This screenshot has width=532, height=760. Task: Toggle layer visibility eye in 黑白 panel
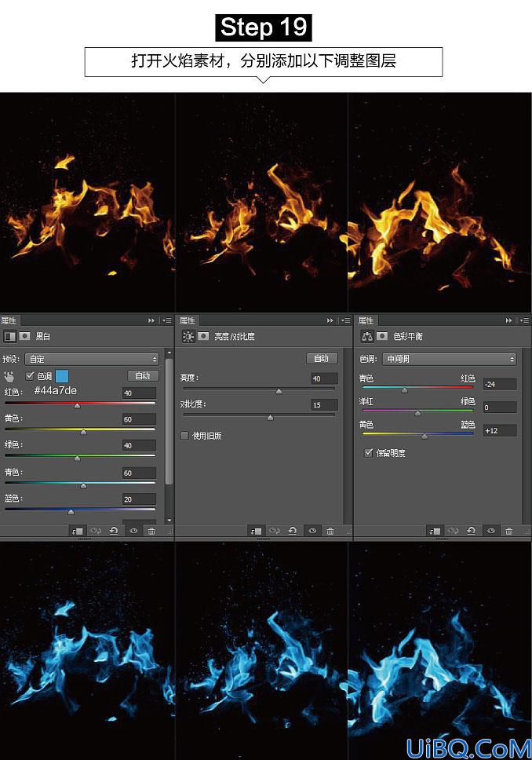[x=133, y=532]
